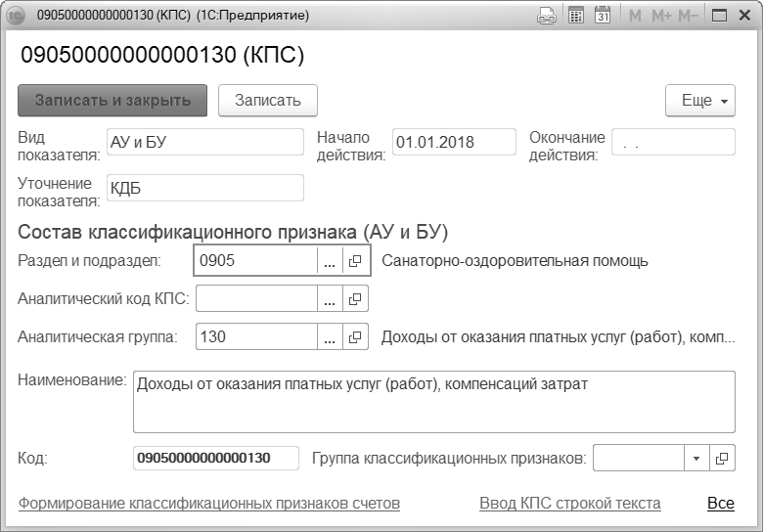The image size is (763, 532).
Task: Open the calendar icon showing 31
Action: pyautogui.click(x=603, y=16)
